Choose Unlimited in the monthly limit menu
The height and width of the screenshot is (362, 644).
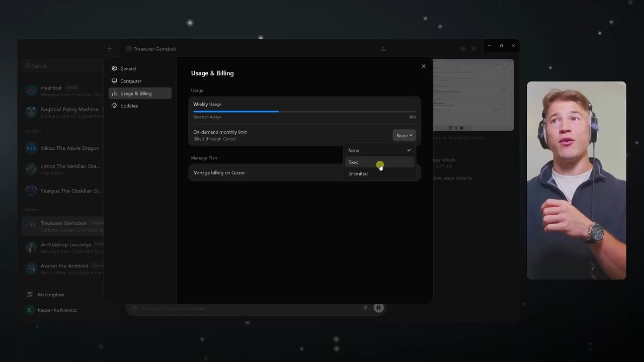pyautogui.click(x=380, y=174)
